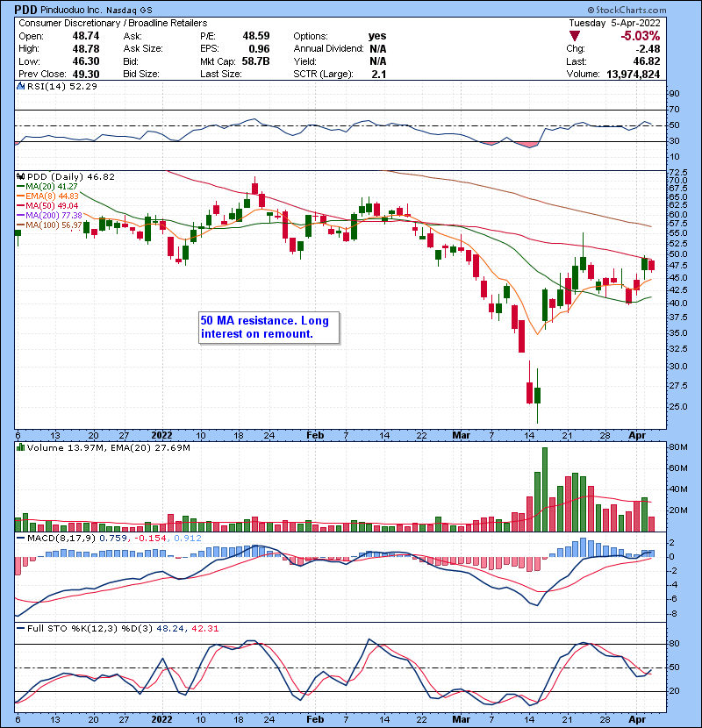The width and height of the screenshot is (702, 728).
Task: Click the '50 MA resistance' annotation note
Action: 269,328
